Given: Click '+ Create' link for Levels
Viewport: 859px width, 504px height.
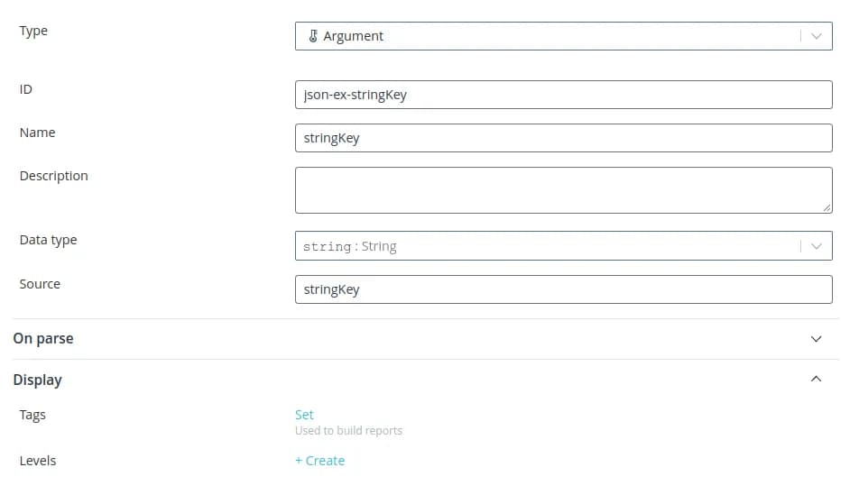Looking at the screenshot, I should coord(319,461).
